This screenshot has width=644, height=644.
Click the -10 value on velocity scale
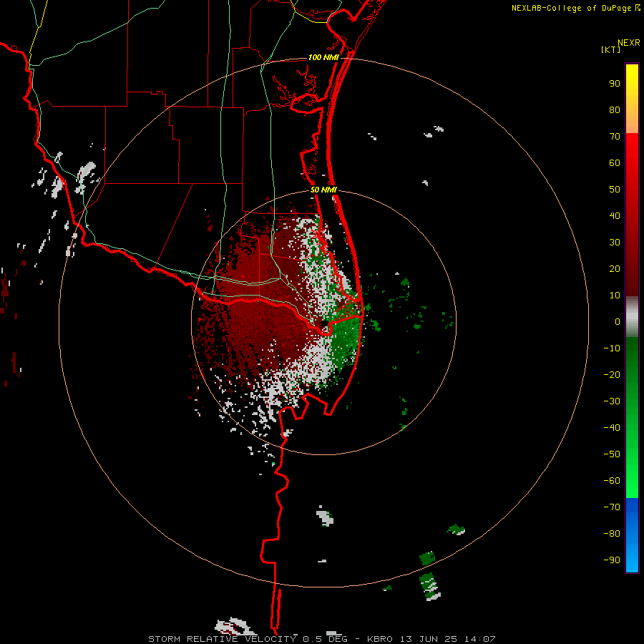(612, 348)
